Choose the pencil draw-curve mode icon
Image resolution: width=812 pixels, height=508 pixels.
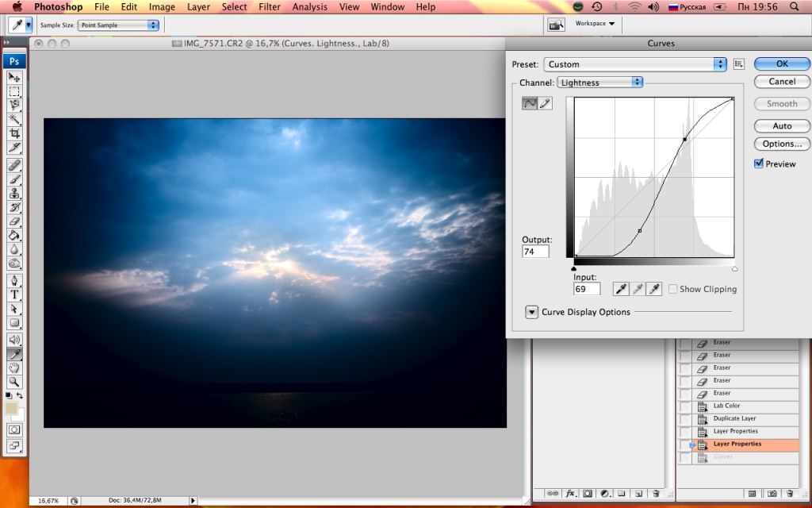tap(546, 103)
